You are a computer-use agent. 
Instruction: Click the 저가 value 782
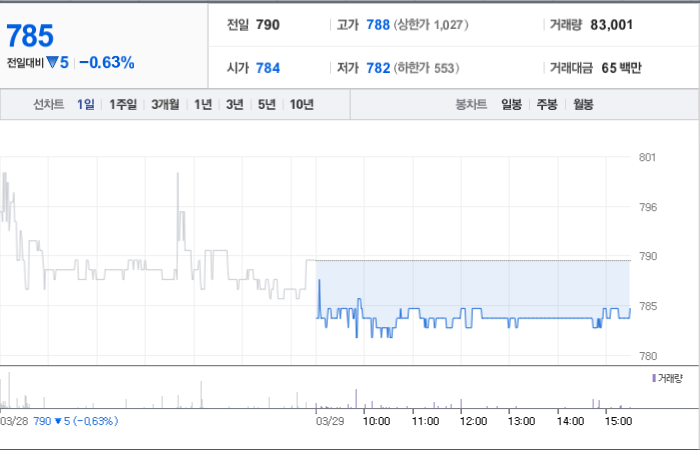378,68
